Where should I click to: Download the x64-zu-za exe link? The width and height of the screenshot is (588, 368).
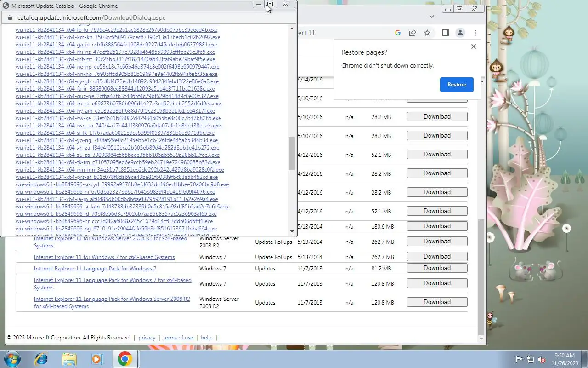117,155
